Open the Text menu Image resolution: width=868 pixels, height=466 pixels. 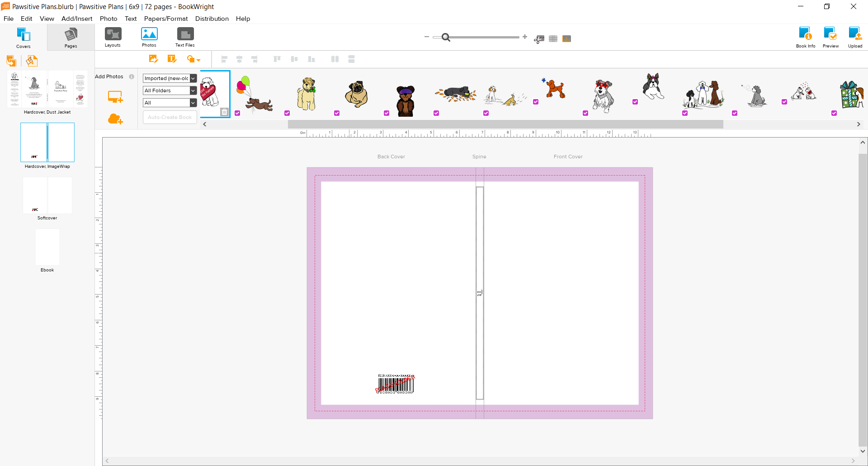pos(131,19)
